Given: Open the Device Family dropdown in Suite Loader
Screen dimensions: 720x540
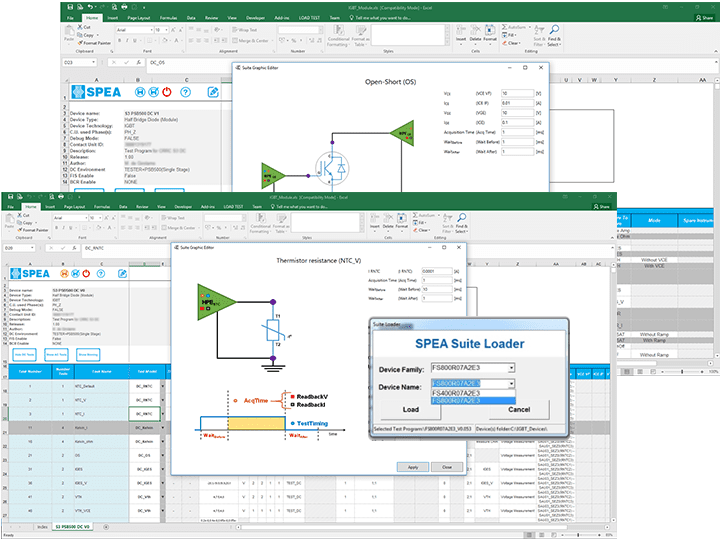Looking at the screenshot, I should click(511, 368).
